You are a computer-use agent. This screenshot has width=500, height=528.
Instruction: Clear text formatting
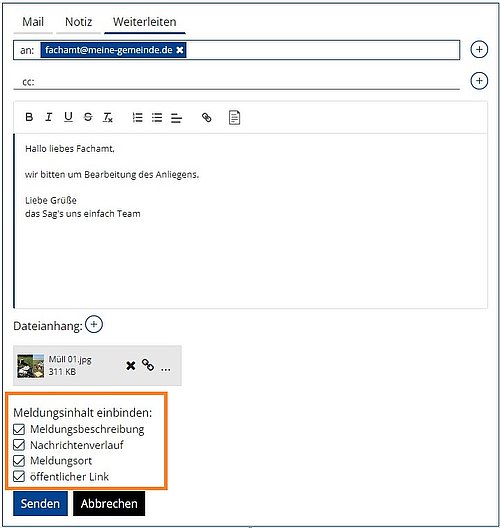[108, 117]
